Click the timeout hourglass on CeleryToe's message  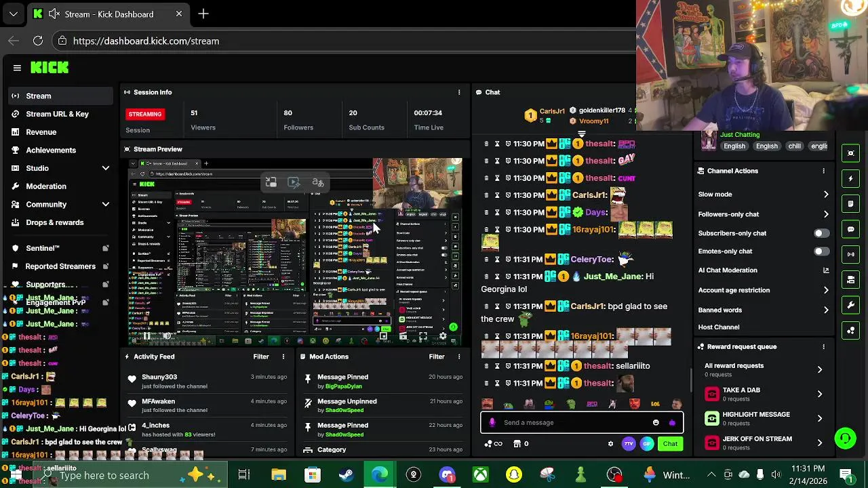497,260
